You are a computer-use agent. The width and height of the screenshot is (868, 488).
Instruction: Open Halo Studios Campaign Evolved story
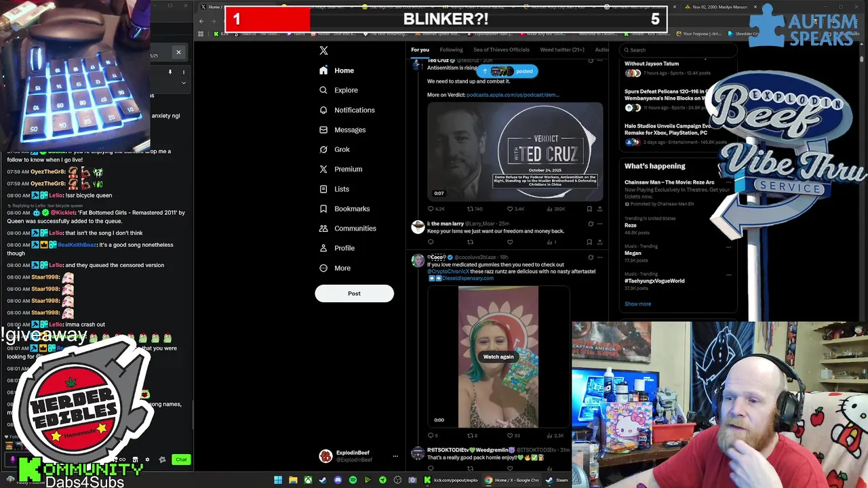(667, 134)
